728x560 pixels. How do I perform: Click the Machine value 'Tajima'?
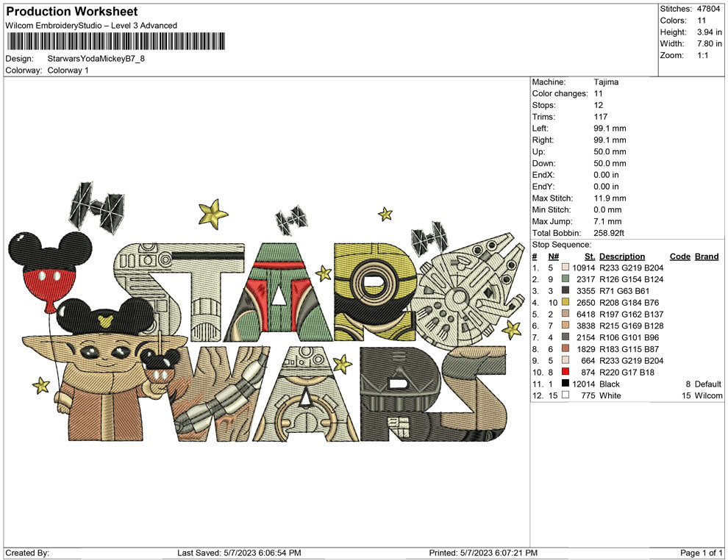[606, 82]
